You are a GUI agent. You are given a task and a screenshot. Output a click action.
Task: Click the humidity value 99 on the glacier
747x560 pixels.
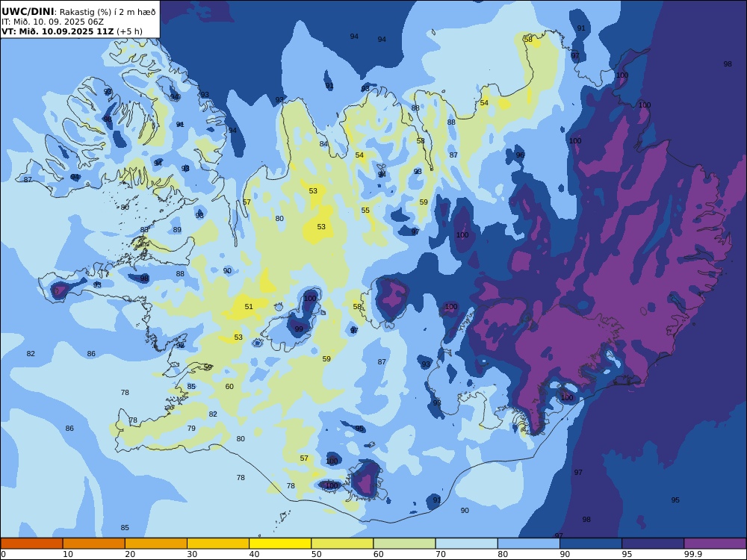[x=299, y=329]
